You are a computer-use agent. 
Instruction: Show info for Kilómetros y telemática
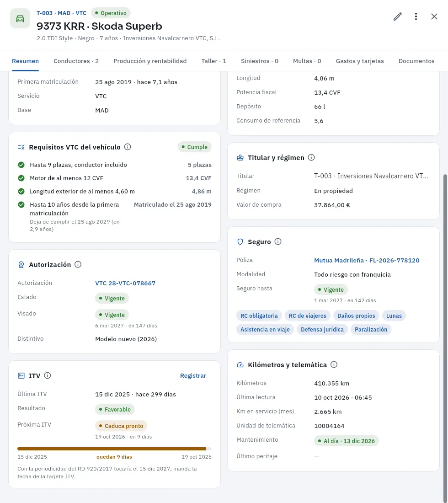(x=334, y=364)
